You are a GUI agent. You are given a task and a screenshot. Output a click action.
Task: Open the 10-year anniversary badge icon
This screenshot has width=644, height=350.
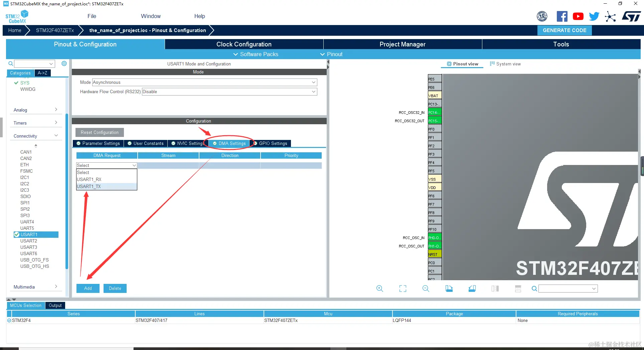[542, 16]
